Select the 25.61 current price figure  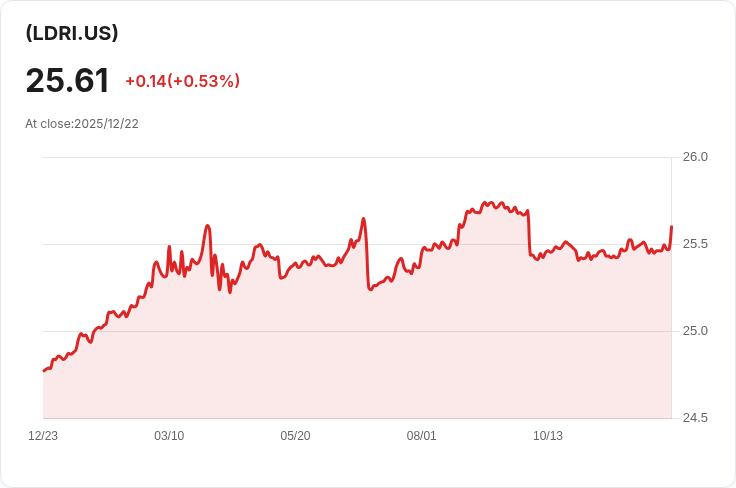68,80
